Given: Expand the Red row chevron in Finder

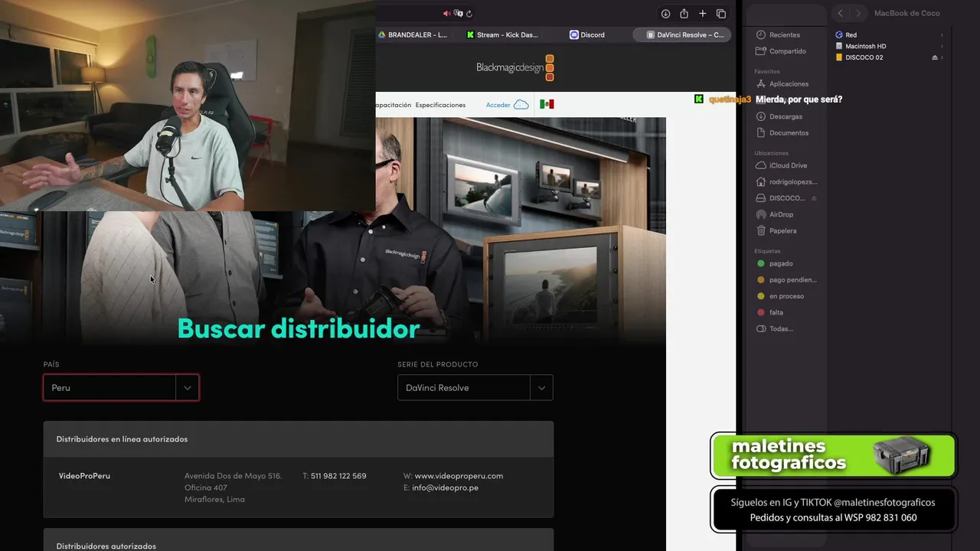Looking at the screenshot, I should click(x=942, y=35).
